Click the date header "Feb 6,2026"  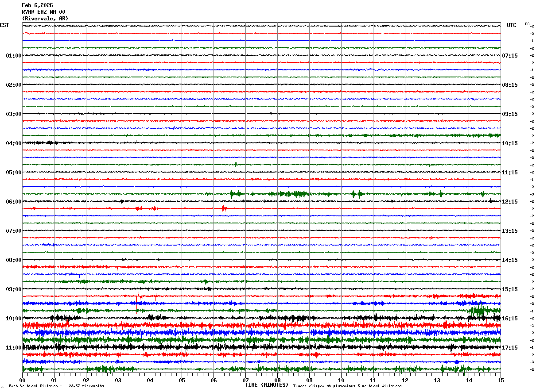37,5
